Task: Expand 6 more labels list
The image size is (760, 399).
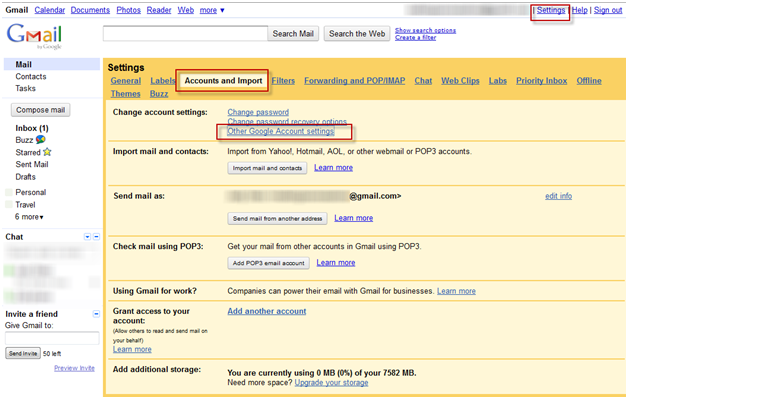Action: pos(29,217)
